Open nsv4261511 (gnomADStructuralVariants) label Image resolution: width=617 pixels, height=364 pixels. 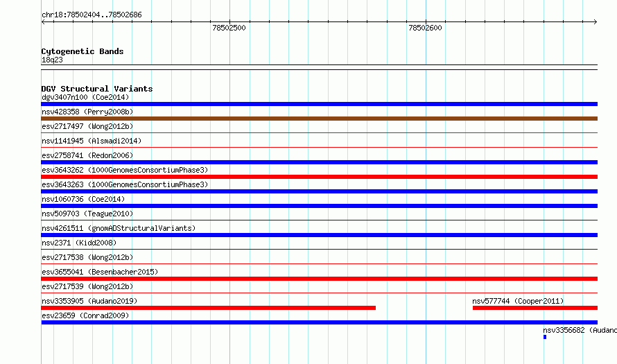tap(119, 228)
